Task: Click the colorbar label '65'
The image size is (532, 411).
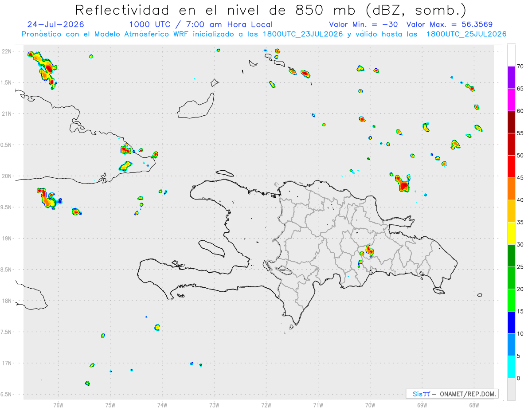Action: click(x=520, y=89)
